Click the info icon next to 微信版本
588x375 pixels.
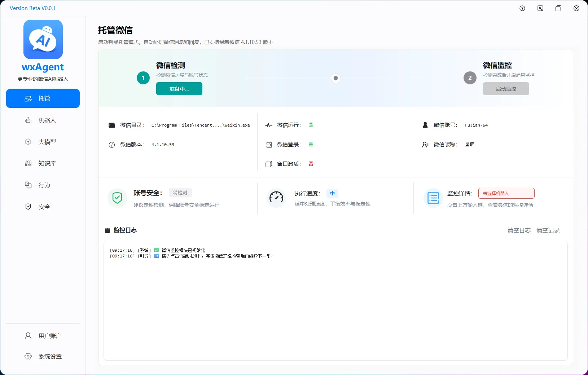coord(112,145)
